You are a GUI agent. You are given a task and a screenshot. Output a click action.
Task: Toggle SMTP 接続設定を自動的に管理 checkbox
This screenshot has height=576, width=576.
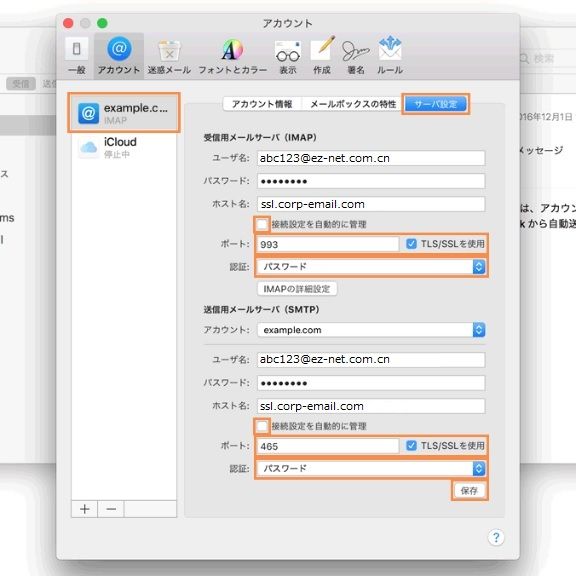tap(262, 426)
